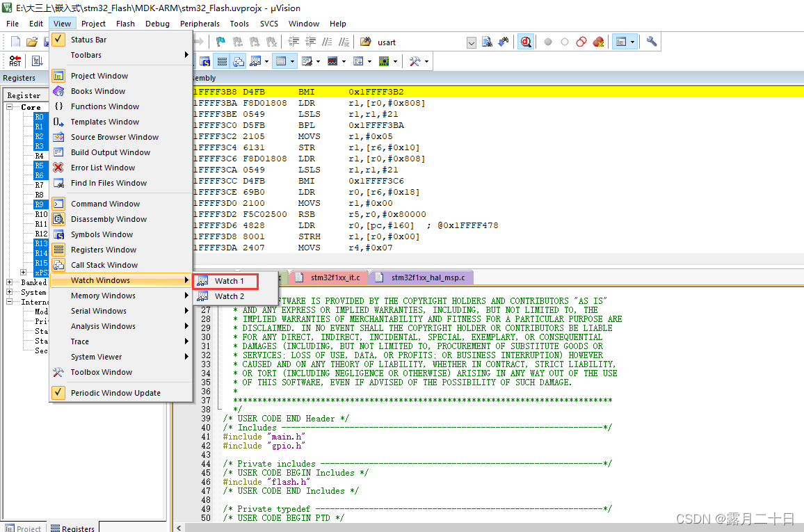Screen dimensions: 804x532
Task: Click the Window layout toolbar icon
Action: [621, 42]
